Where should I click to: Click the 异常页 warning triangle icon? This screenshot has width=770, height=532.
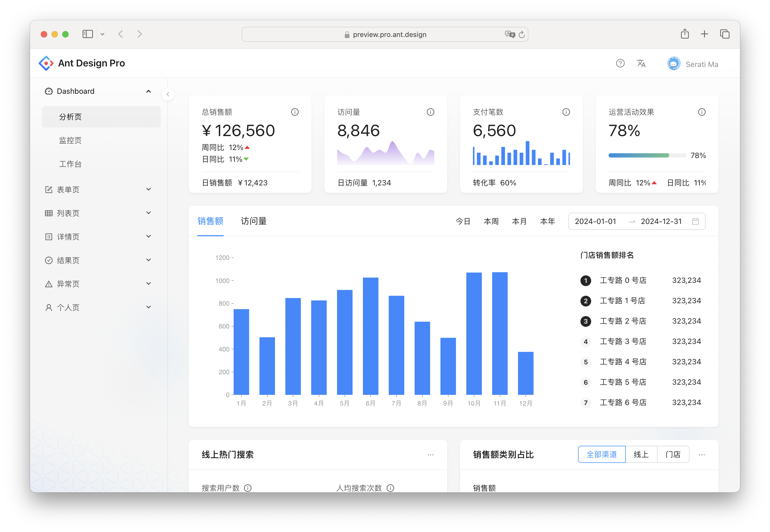pyautogui.click(x=49, y=284)
